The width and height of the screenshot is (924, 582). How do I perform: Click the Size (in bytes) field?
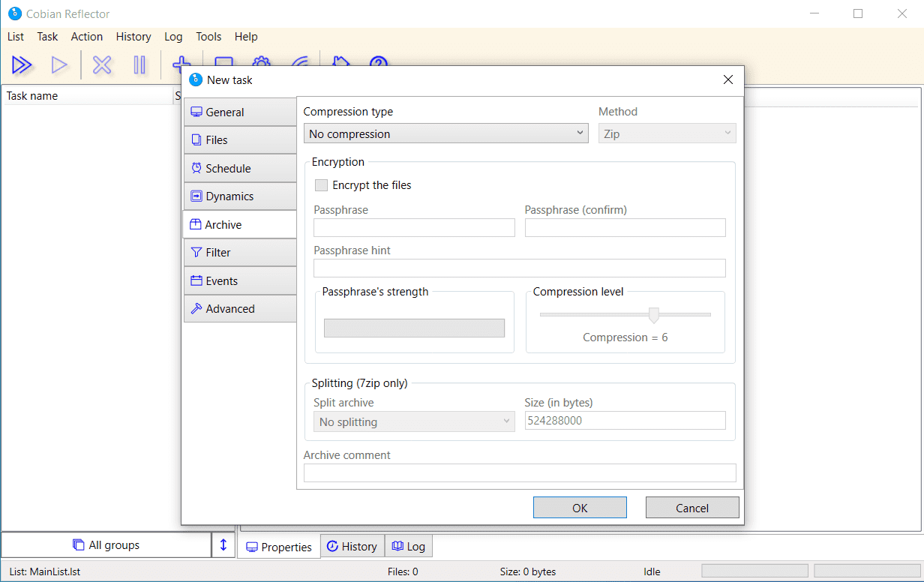point(625,421)
